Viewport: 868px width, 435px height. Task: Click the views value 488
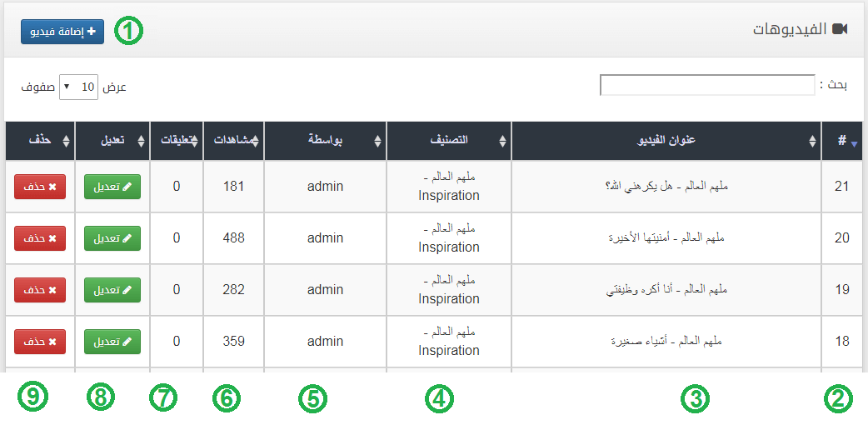tap(233, 238)
